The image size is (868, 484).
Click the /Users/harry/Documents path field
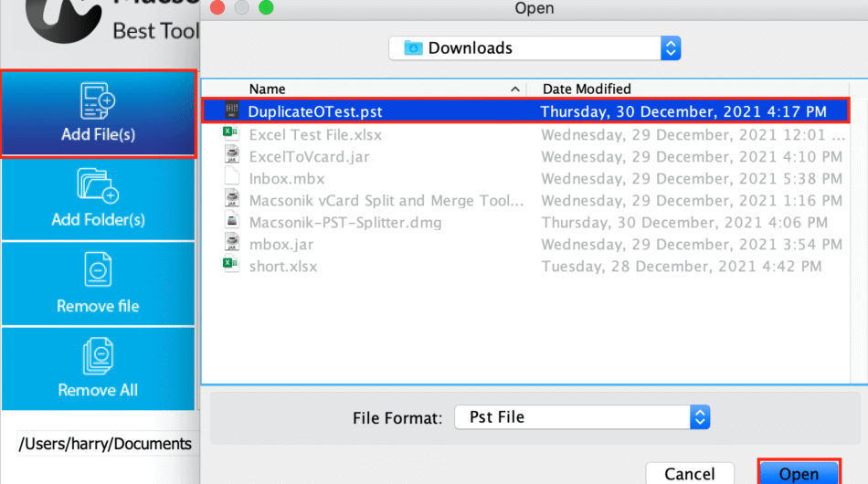109,444
